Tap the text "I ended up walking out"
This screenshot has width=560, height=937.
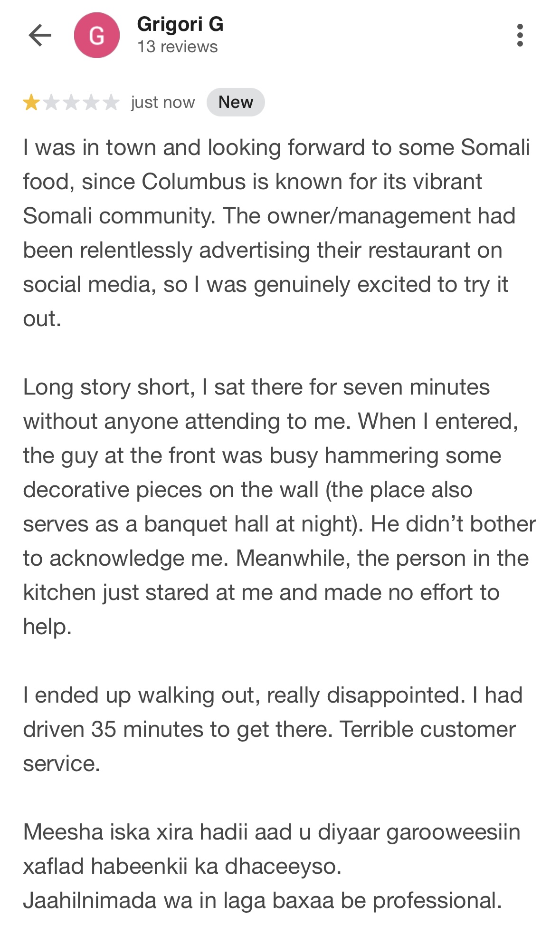pyautogui.click(x=142, y=696)
